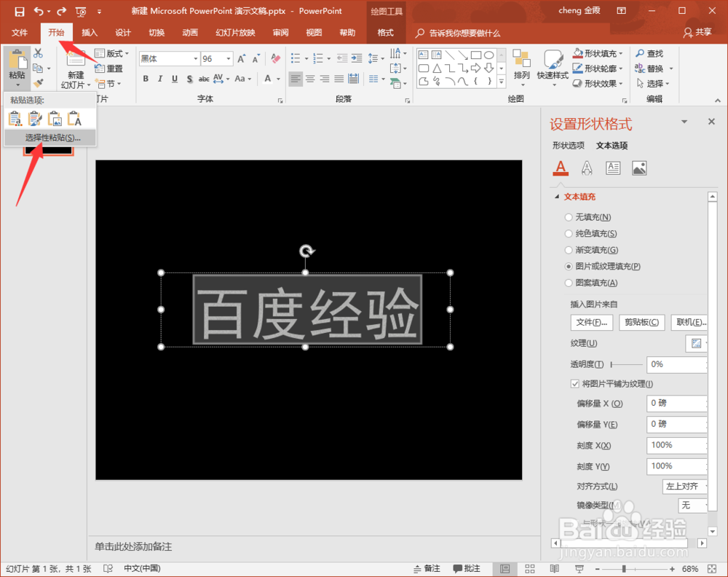Toggle Italic formatting

(x=160, y=79)
